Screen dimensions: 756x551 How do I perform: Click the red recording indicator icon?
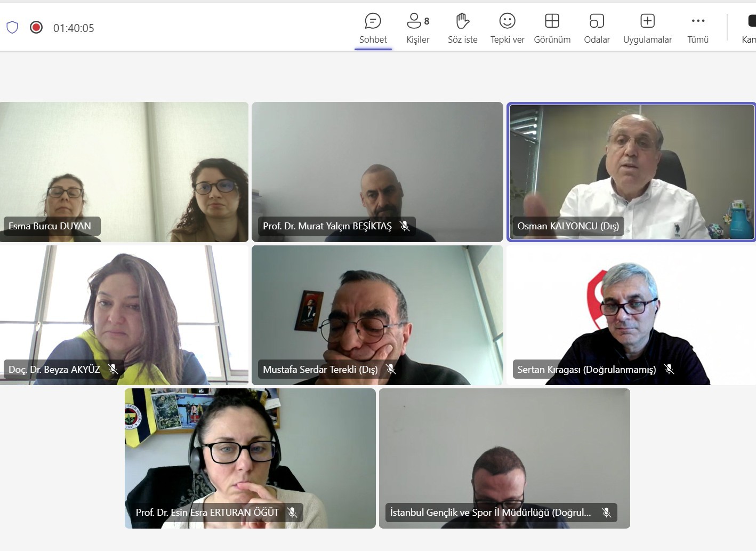click(x=36, y=27)
